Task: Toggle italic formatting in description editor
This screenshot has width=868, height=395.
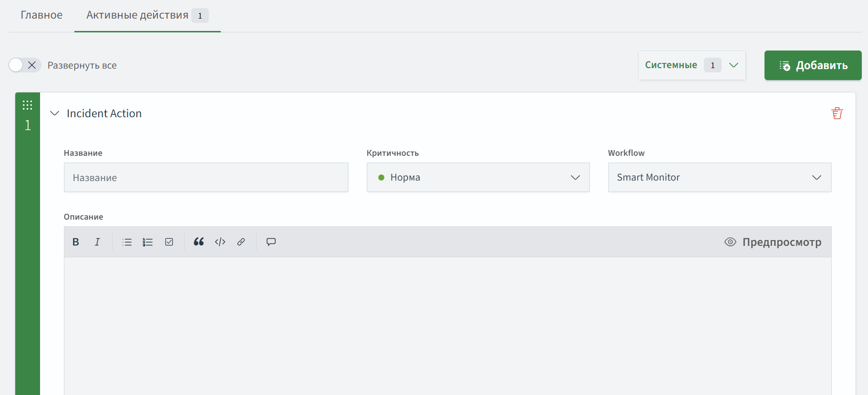Action: coord(97,242)
